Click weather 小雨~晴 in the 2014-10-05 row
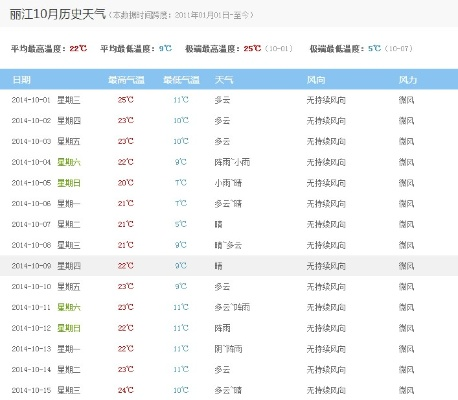The height and width of the screenshot is (400, 458). coord(228,183)
